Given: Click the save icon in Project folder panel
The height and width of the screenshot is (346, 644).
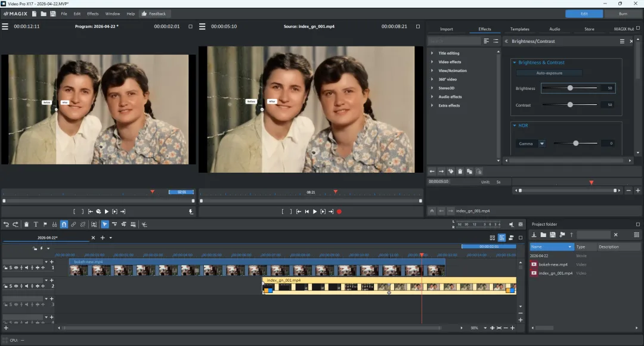Looking at the screenshot, I should point(553,235).
